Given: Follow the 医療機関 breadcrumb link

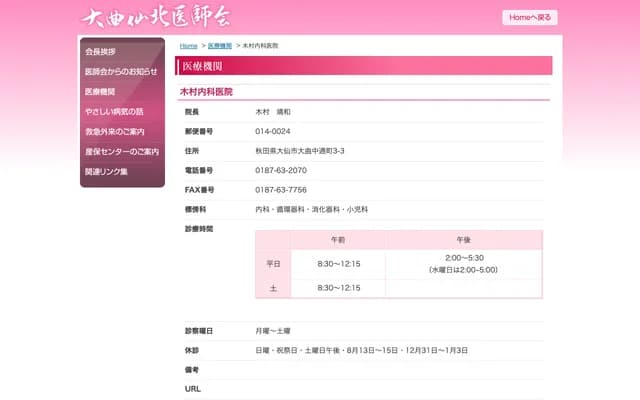Looking at the screenshot, I should [219, 46].
